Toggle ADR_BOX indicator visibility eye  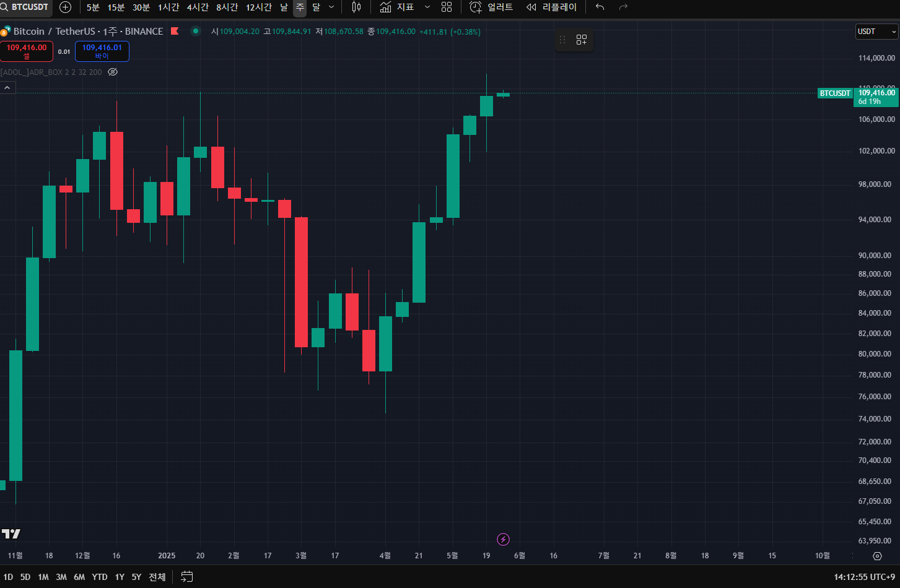click(x=113, y=72)
